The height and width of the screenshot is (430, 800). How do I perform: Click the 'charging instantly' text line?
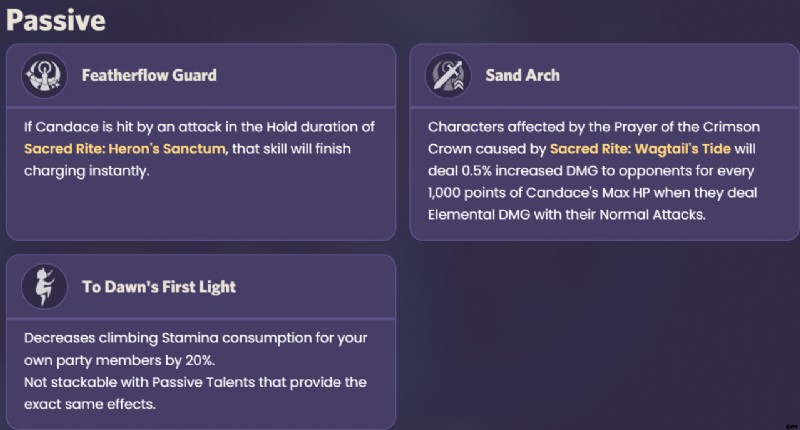pos(87,171)
